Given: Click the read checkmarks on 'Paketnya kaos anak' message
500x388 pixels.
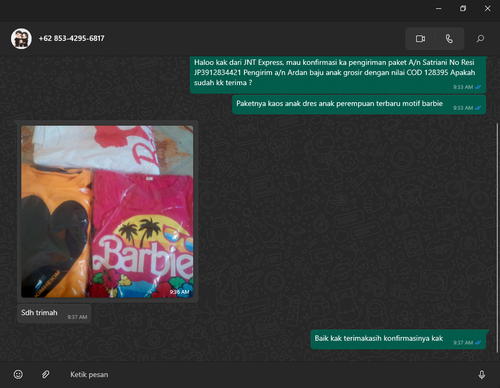Looking at the screenshot, I should (x=478, y=108).
